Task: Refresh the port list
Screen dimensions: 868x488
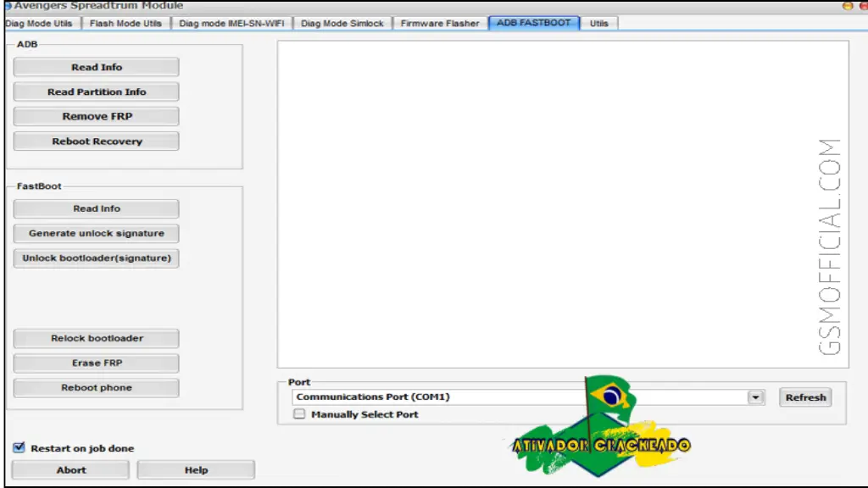Action: tap(805, 397)
